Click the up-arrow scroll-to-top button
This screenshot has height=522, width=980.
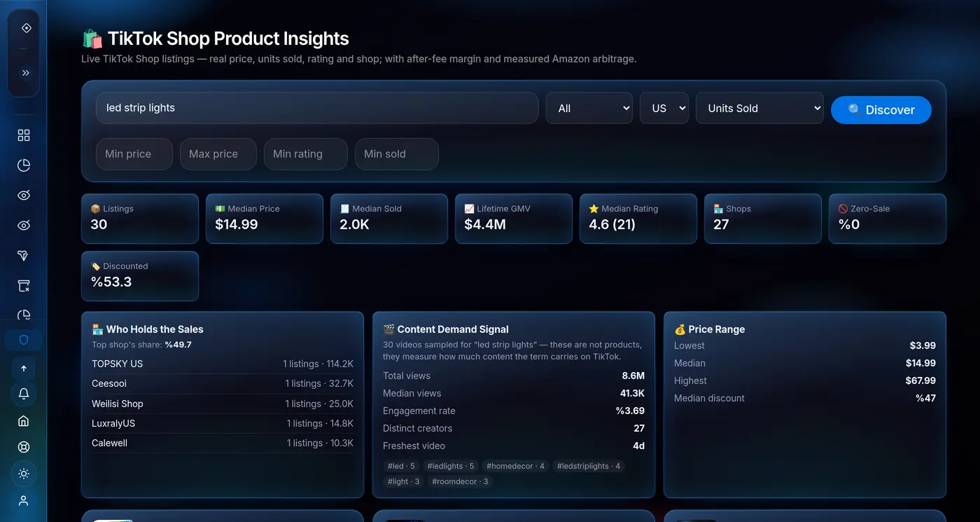pos(24,369)
